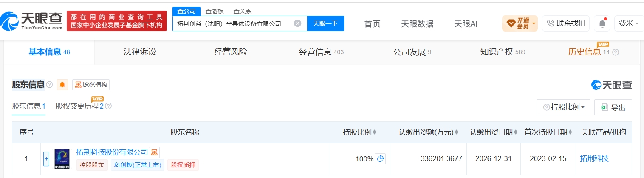
Task: Open 天眼AI in the top navigation
Action: tap(466, 24)
